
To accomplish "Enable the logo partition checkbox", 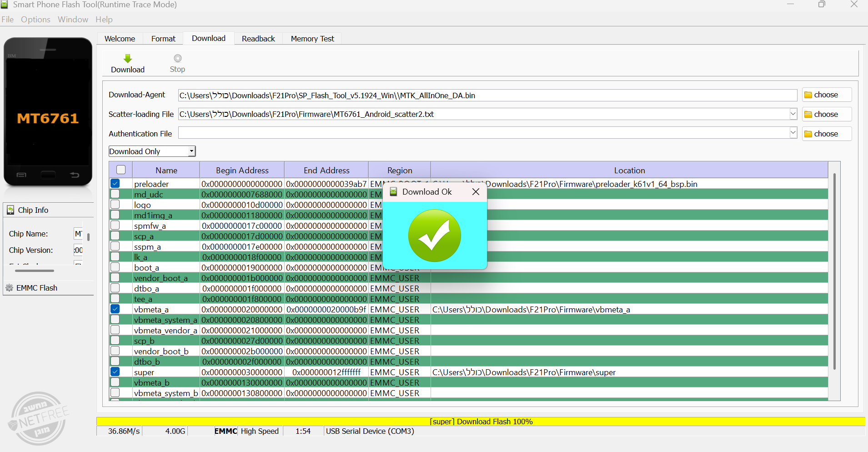I will (115, 205).
